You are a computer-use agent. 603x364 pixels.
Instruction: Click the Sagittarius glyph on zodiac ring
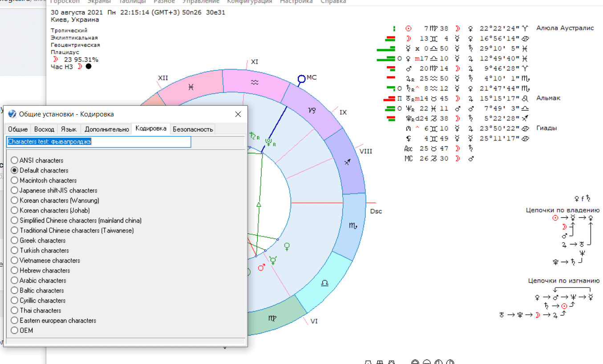(x=348, y=163)
